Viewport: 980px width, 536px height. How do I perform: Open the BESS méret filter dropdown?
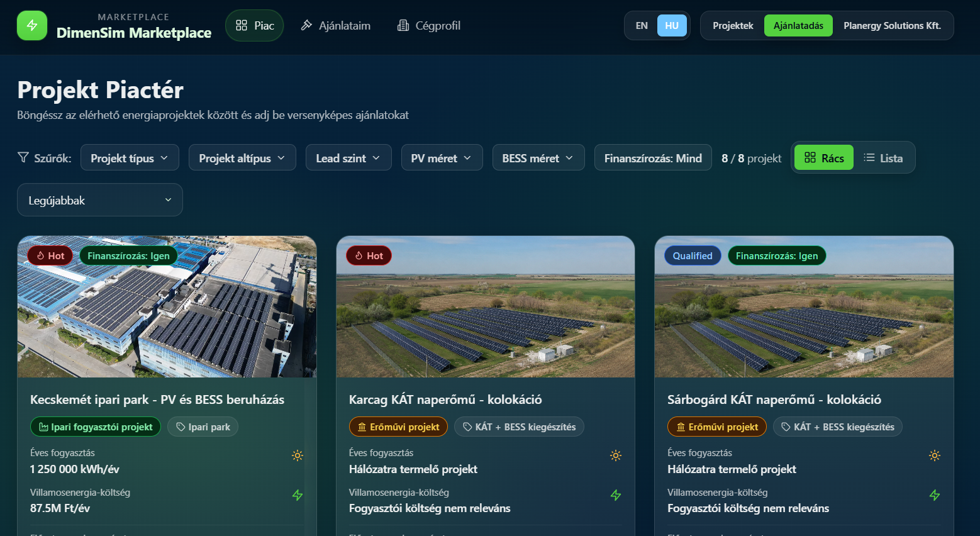pos(538,158)
